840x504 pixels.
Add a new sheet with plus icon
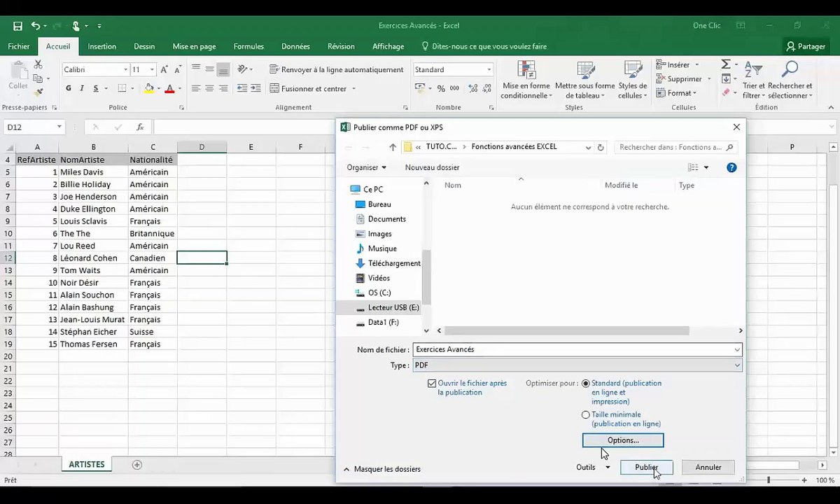point(137,465)
